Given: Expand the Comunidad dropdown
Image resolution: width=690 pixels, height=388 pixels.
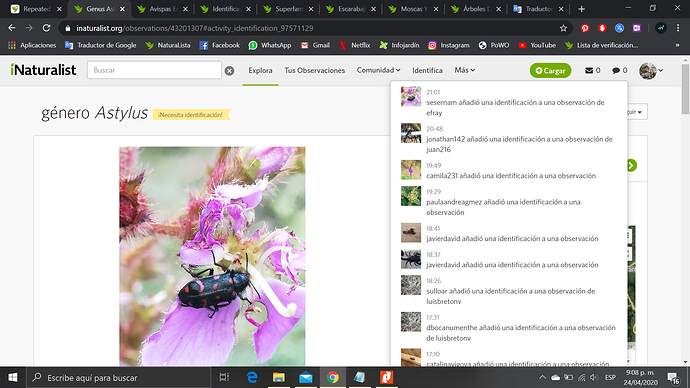Looking at the screenshot, I should (378, 70).
